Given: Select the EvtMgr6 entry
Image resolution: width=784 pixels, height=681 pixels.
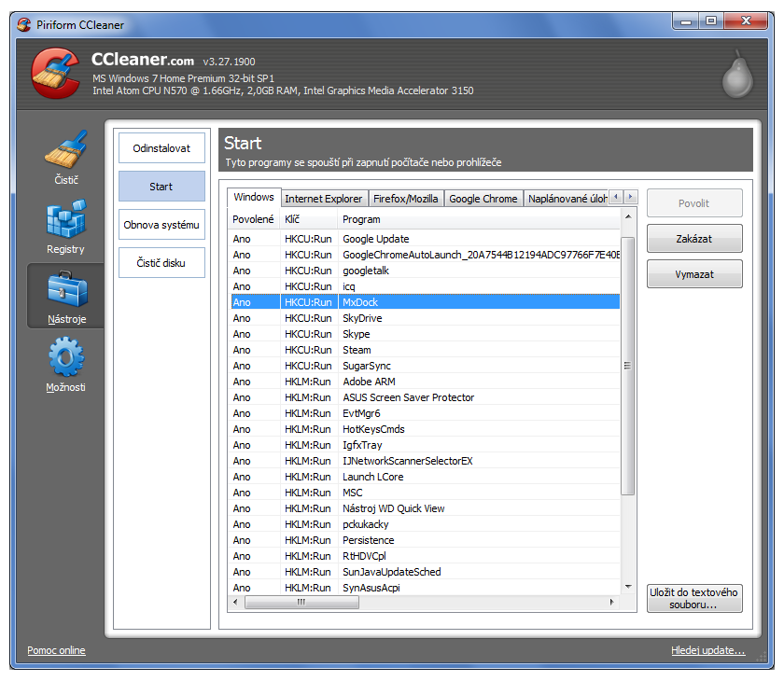Looking at the screenshot, I should 425,413.
